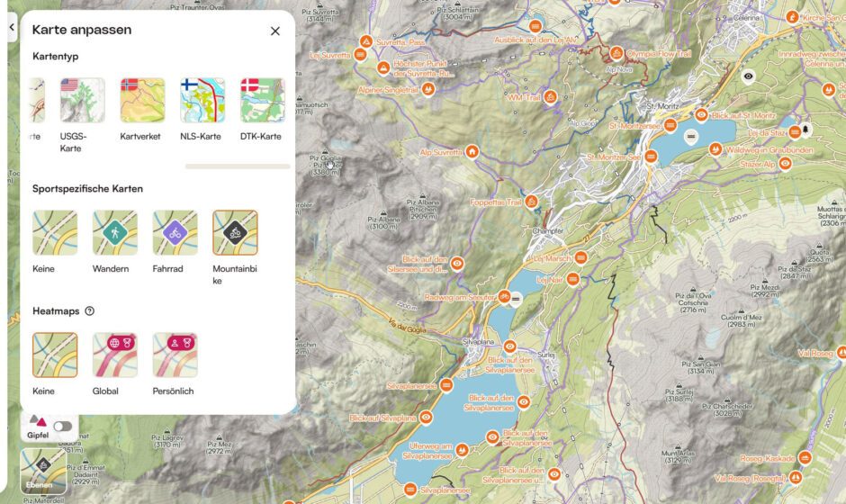This screenshot has height=504, width=846.
Task: Select Keine under Sportspezifische Karten
Action: coord(55,232)
